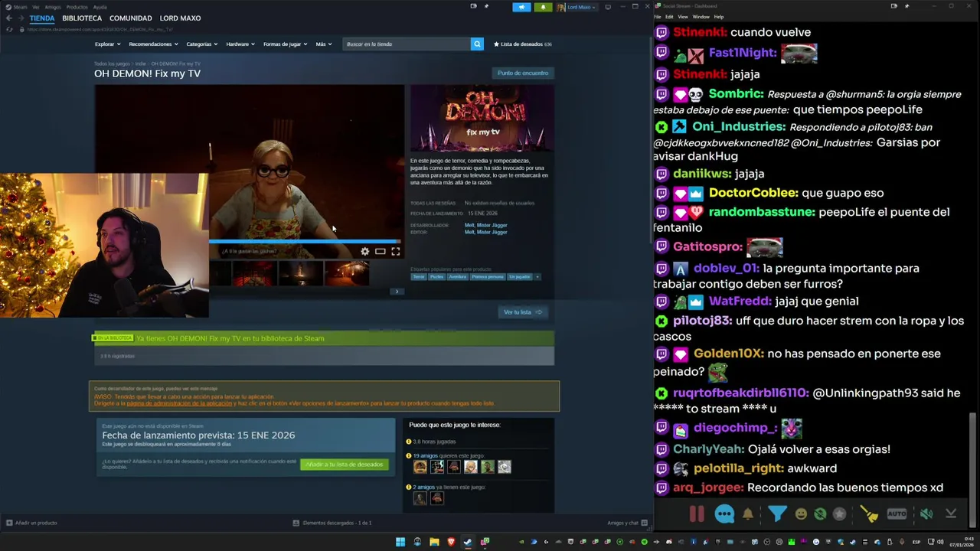Click the Ver tu lista button

tap(523, 312)
